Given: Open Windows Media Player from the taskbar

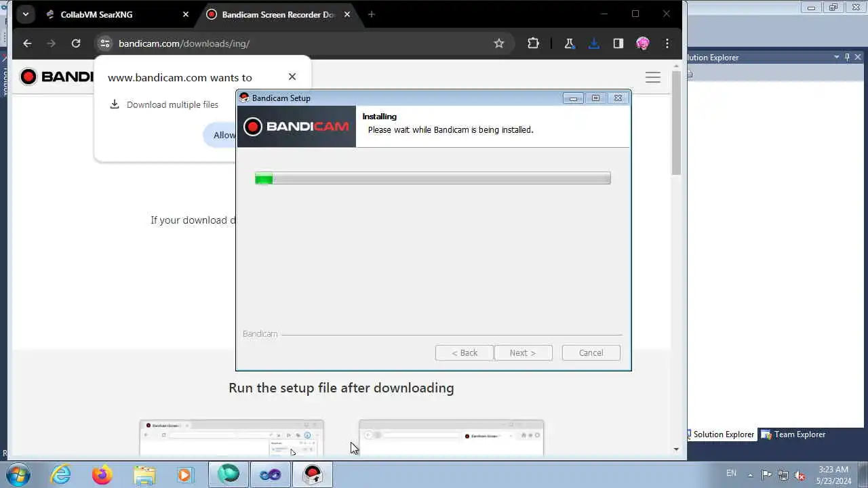Looking at the screenshot, I should pos(185,474).
